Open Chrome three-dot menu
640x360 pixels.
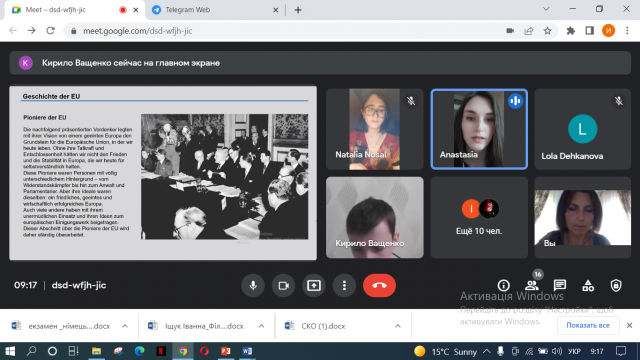coord(627,31)
